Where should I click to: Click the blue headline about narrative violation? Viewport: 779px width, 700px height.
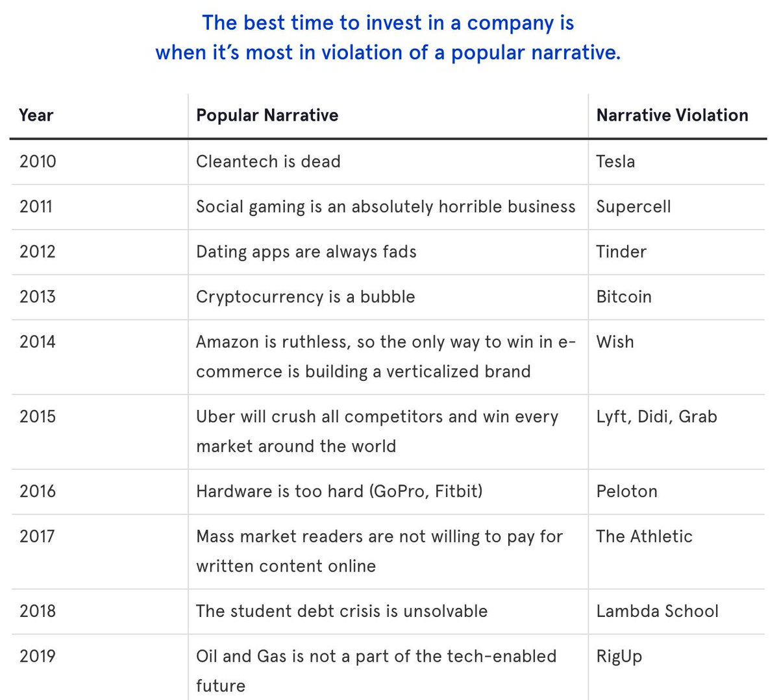point(388,38)
